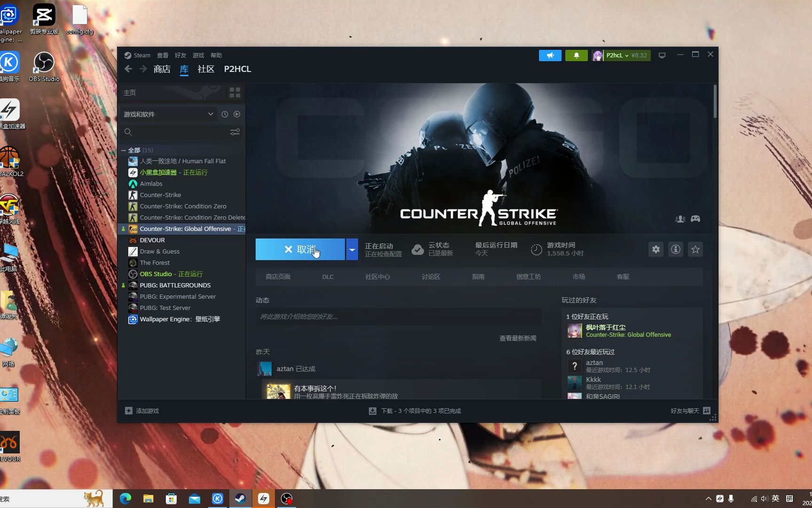Click the activity share text field
The width and height of the screenshot is (812, 508).
tap(398, 317)
